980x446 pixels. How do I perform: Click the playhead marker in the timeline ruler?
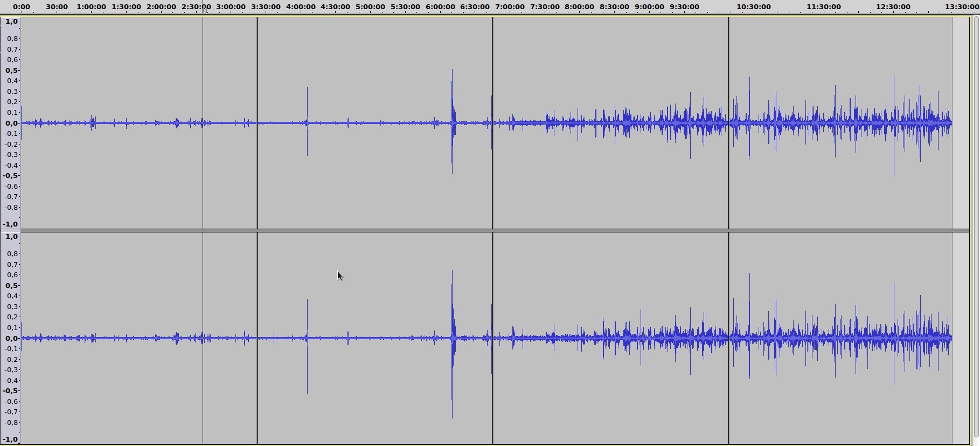pos(204,8)
